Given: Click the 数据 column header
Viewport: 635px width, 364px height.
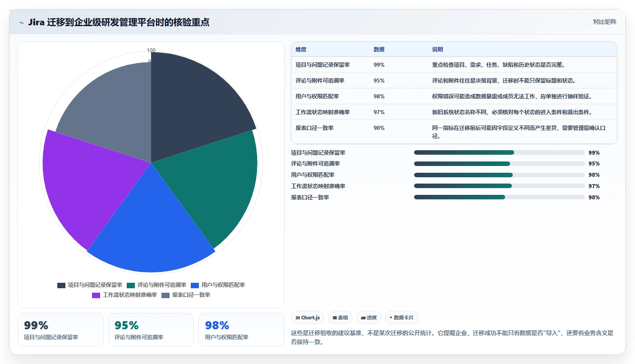Looking at the screenshot, I should point(379,50).
